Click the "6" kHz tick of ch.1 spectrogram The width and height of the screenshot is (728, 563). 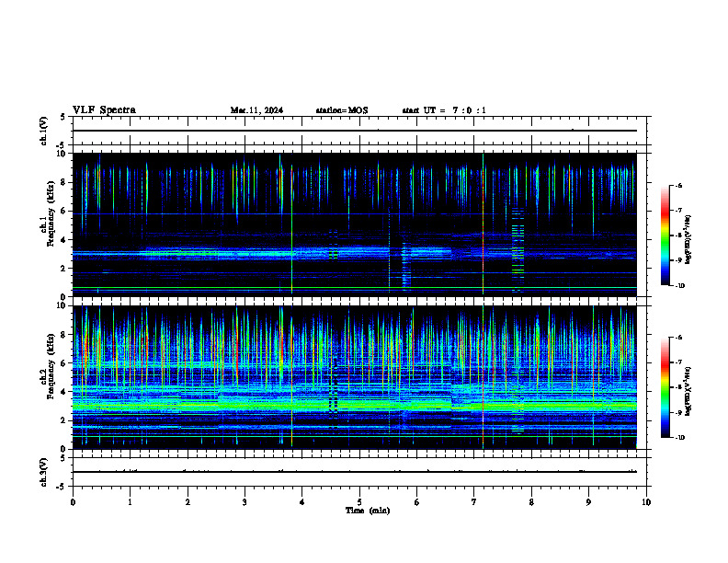click(63, 211)
